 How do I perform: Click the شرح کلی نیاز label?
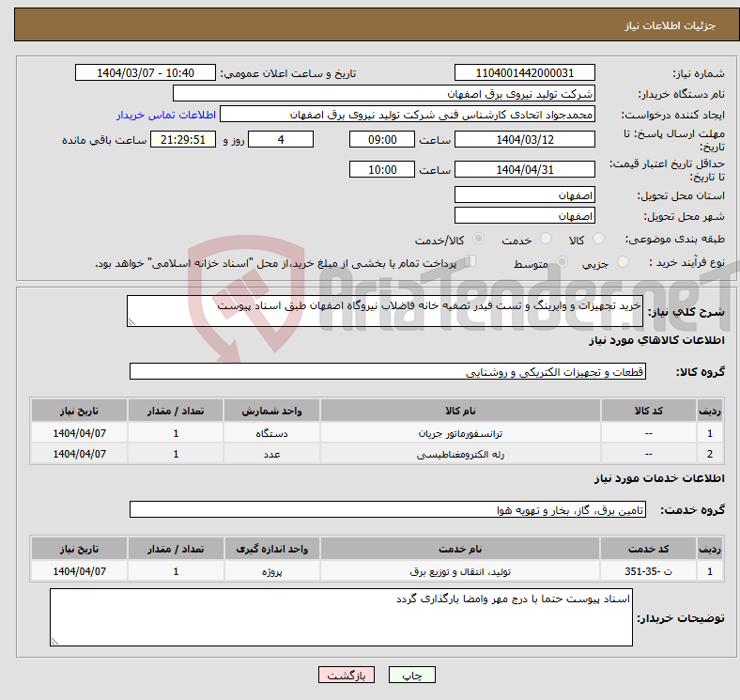coord(686,312)
